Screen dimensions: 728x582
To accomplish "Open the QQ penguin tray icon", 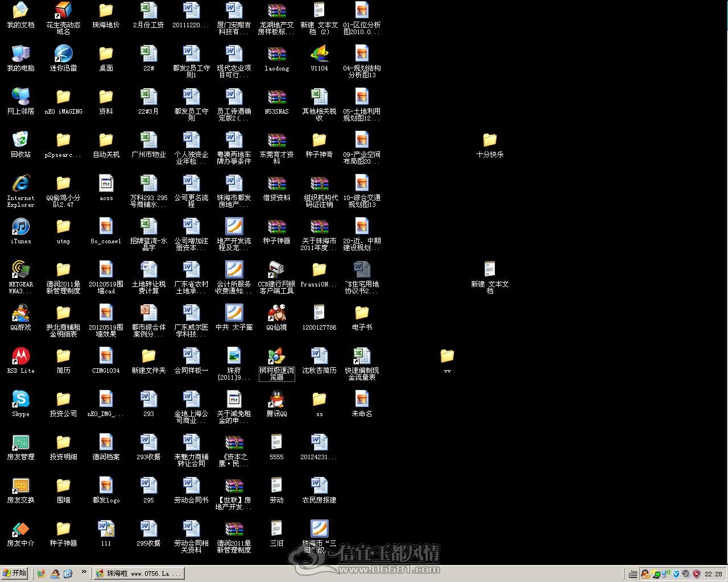I will [646, 574].
